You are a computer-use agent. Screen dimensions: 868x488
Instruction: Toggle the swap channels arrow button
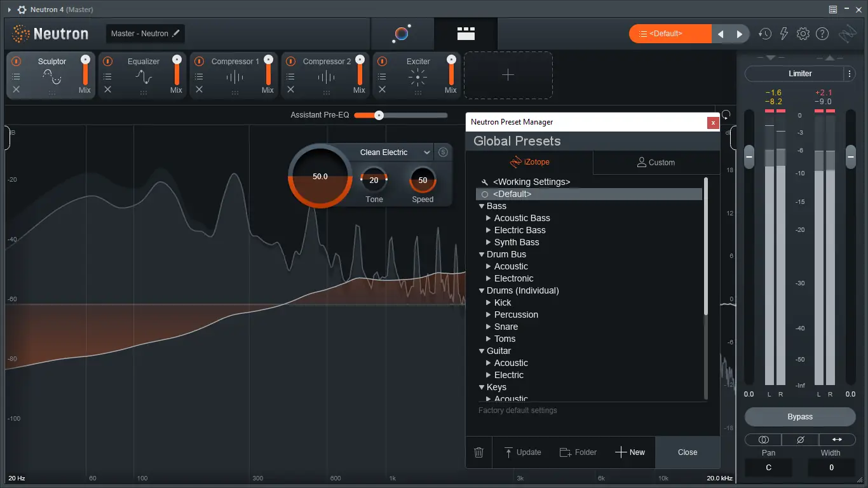click(837, 440)
